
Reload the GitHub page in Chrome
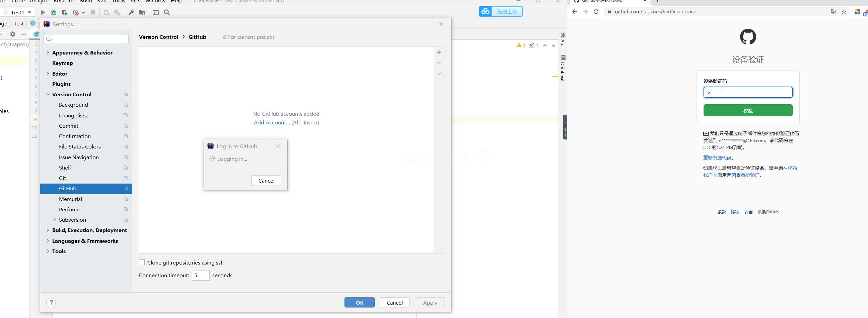click(596, 12)
